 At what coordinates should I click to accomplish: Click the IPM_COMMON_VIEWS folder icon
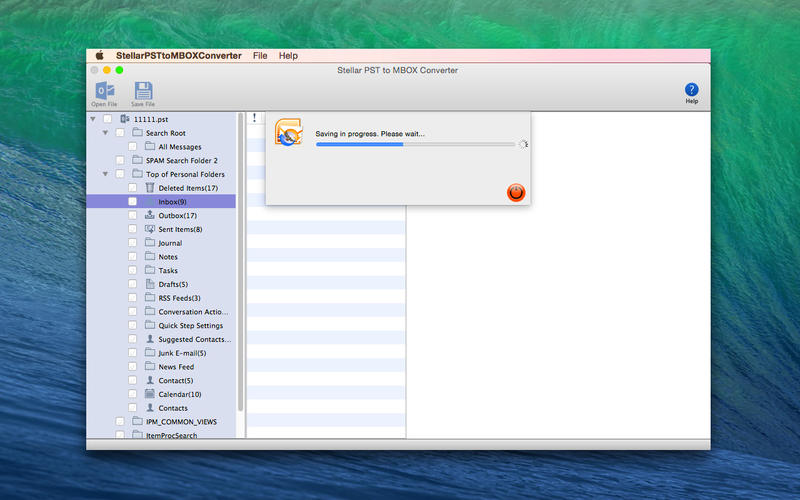(x=137, y=421)
